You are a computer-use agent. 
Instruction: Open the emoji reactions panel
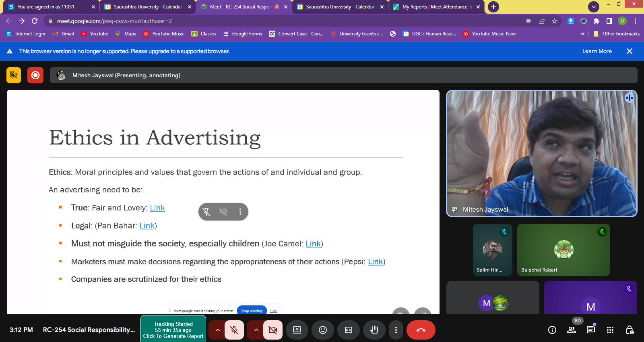tap(323, 330)
